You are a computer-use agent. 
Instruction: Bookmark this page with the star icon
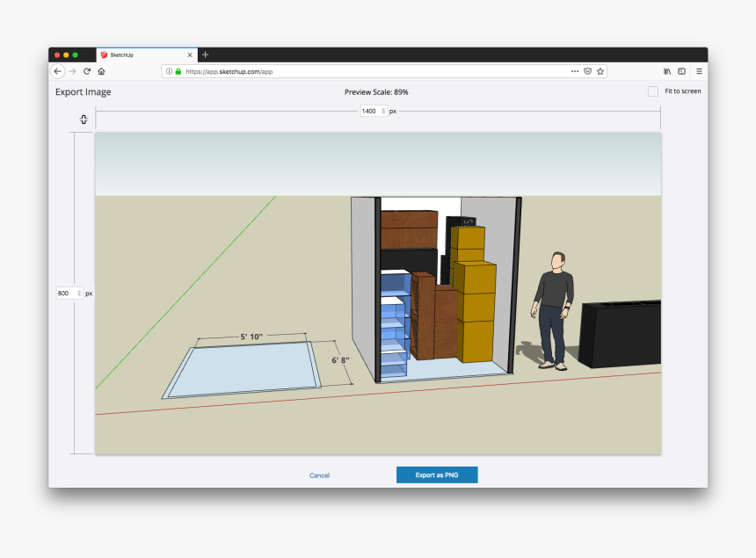(600, 71)
